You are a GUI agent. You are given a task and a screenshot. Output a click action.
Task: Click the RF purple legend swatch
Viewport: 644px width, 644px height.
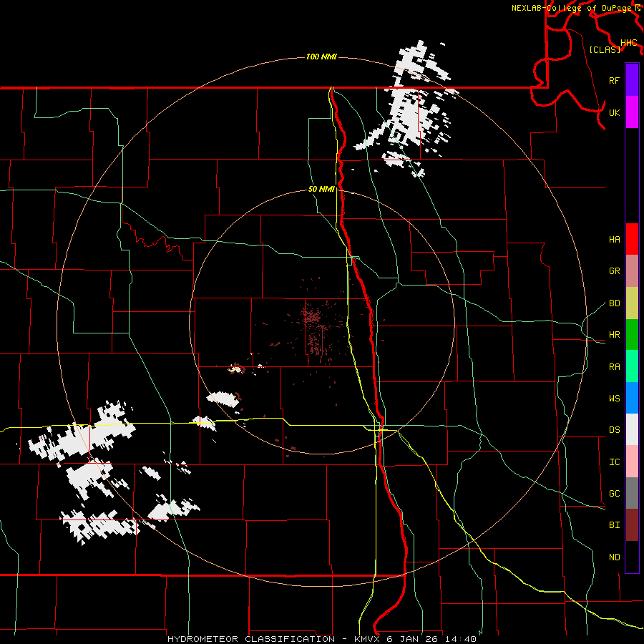(x=632, y=80)
